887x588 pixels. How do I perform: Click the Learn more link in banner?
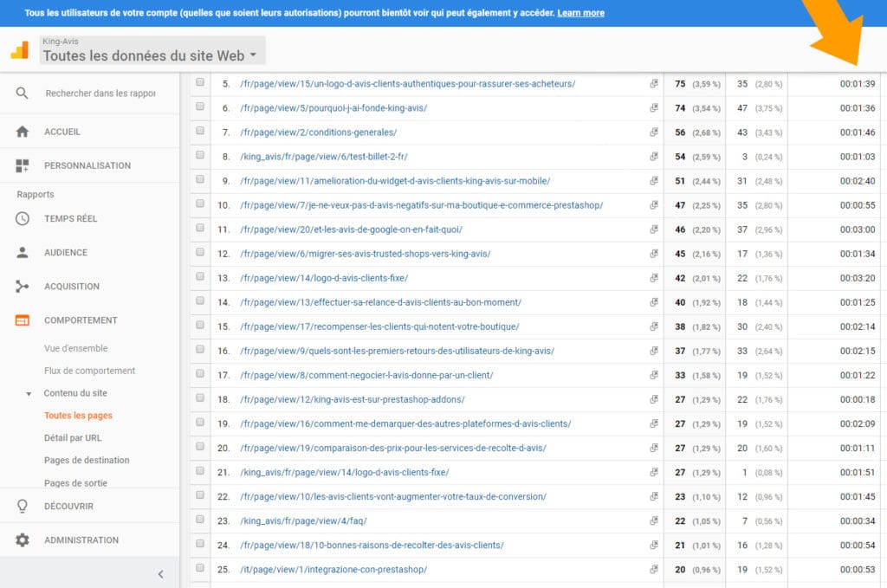[x=581, y=13]
